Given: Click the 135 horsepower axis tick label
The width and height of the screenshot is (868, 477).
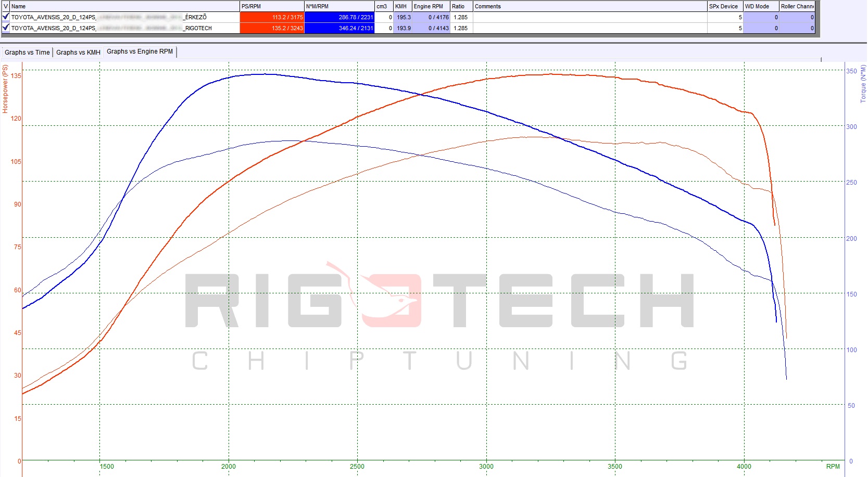Looking at the screenshot, I should coord(16,75).
